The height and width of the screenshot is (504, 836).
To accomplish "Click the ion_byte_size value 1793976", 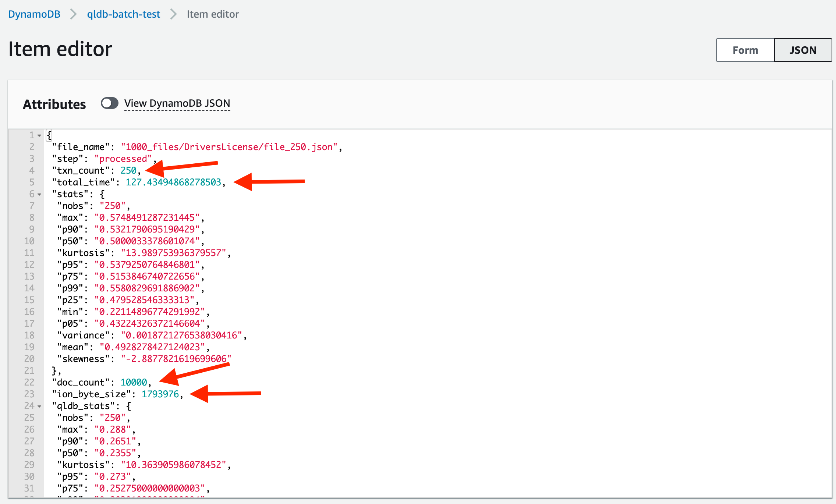I will point(160,394).
